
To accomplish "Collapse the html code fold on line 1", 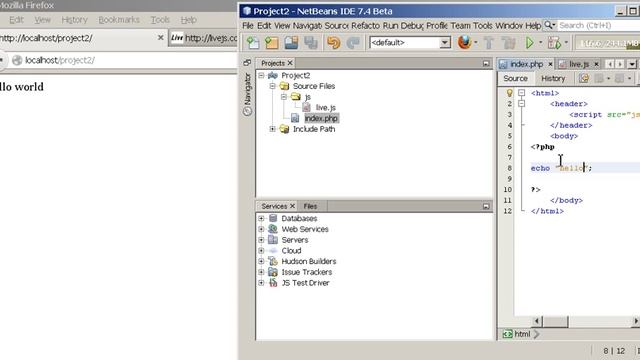I will (521, 93).
